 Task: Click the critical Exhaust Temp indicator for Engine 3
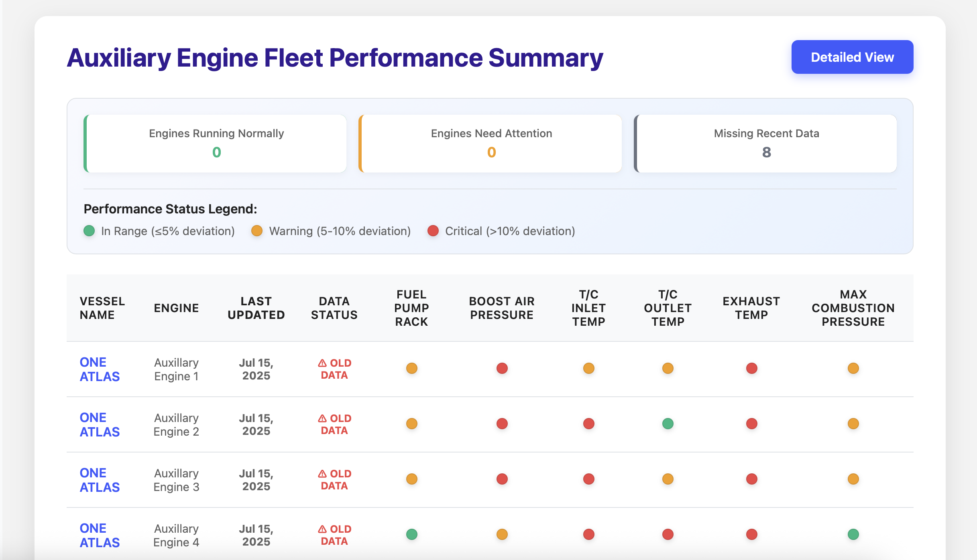point(751,479)
